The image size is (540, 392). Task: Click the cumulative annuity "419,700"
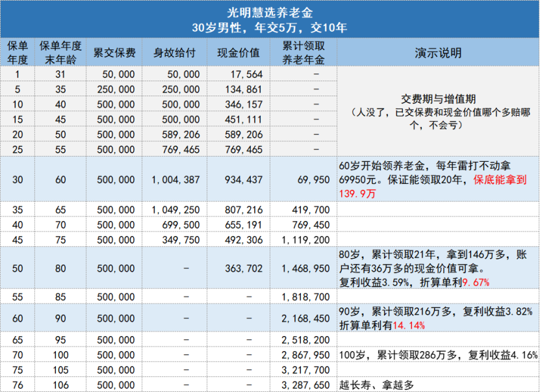[311, 209]
